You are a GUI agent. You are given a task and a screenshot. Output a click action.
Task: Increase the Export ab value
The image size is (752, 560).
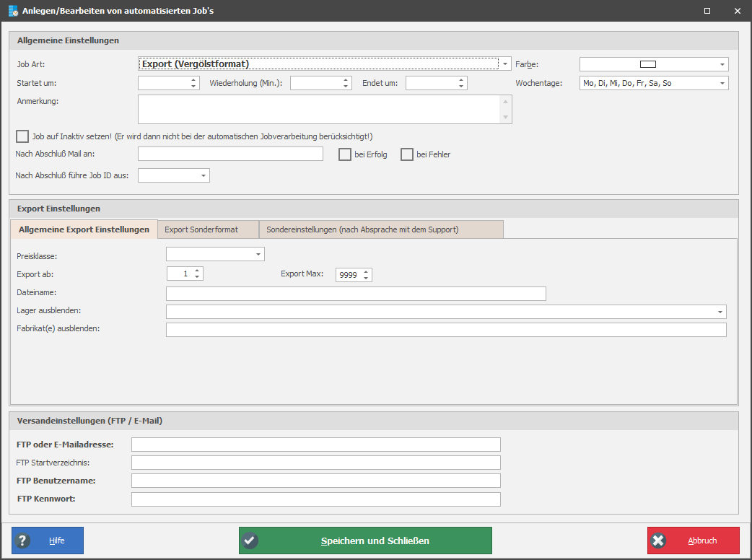197,271
